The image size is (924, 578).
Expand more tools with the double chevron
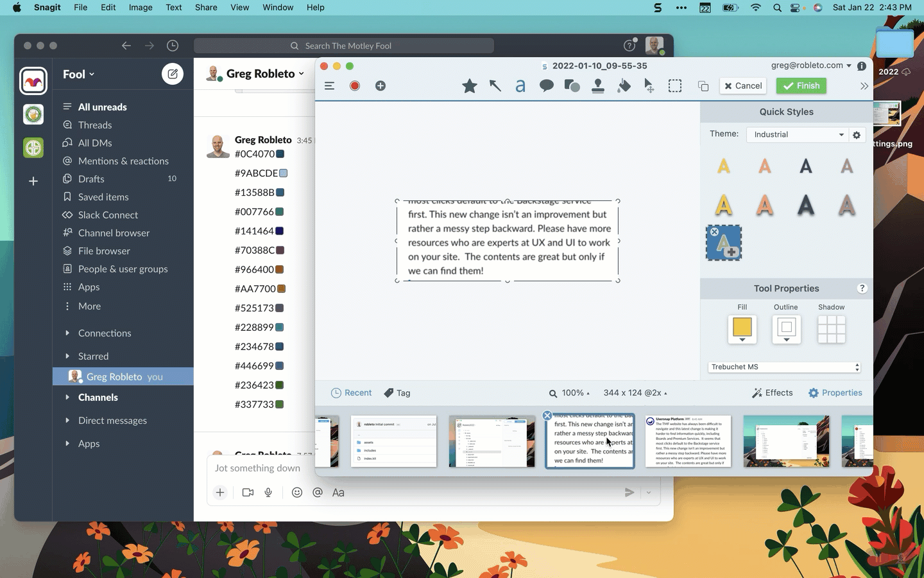pyautogui.click(x=864, y=86)
